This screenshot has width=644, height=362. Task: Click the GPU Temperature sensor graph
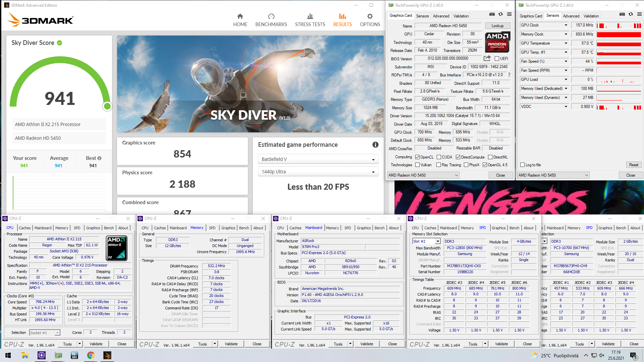click(x=619, y=43)
